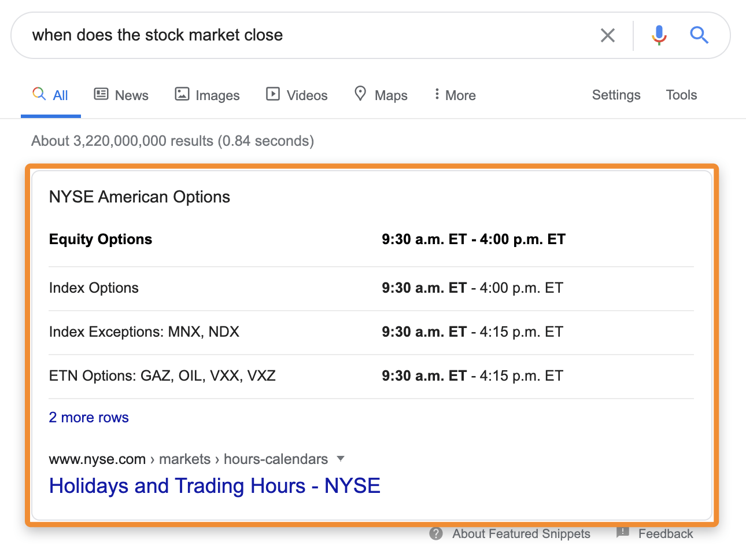746x560 pixels.
Task: Click the News newspaper icon
Action: click(102, 94)
